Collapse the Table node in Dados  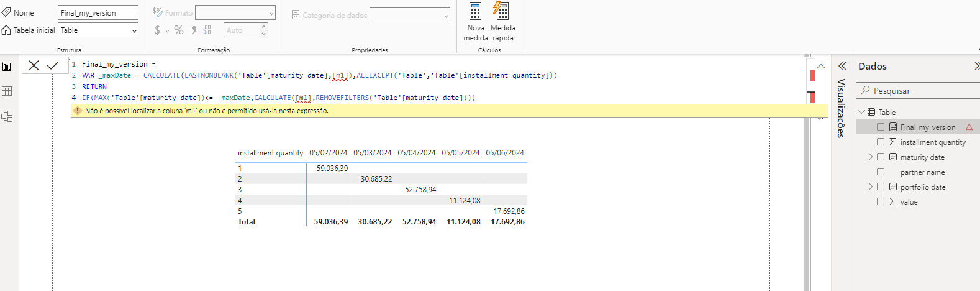[x=861, y=112]
